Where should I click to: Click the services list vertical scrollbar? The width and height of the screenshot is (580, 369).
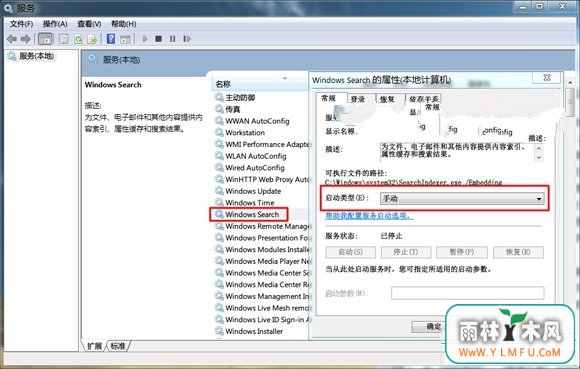pos(570,102)
